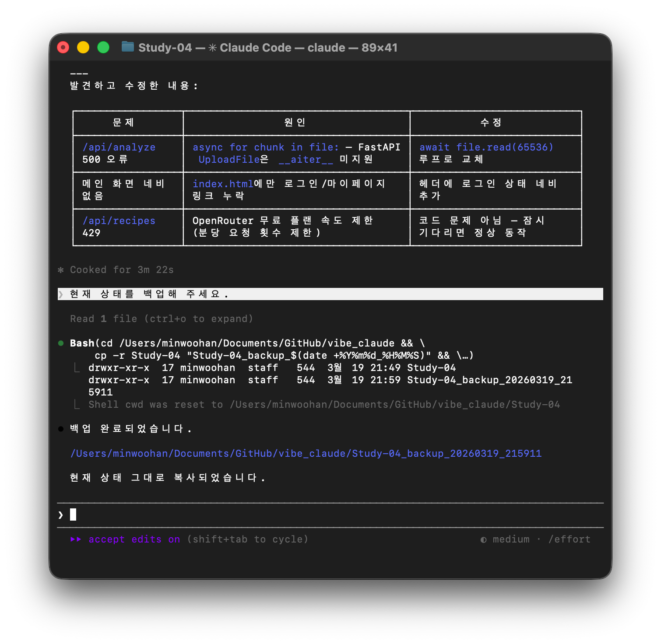The width and height of the screenshot is (661, 644).
Task: Open the Study-04_backup_20260319_215911 path link
Action: click(306, 454)
